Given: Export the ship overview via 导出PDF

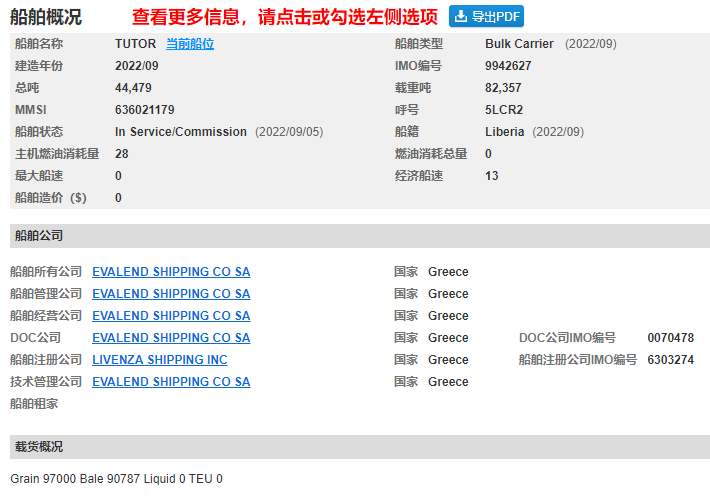Looking at the screenshot, I should point(487,17).
